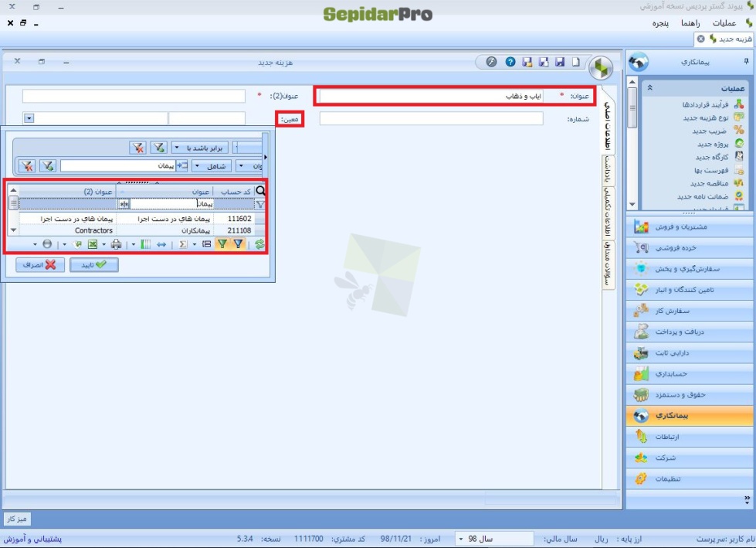Open the عملیات menu
This screenshot has width=756, height=548.
point(724,23)
